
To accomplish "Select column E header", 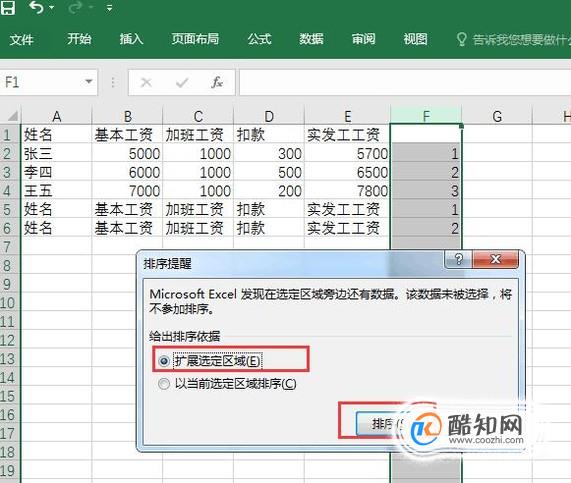I will click(347, 116).
